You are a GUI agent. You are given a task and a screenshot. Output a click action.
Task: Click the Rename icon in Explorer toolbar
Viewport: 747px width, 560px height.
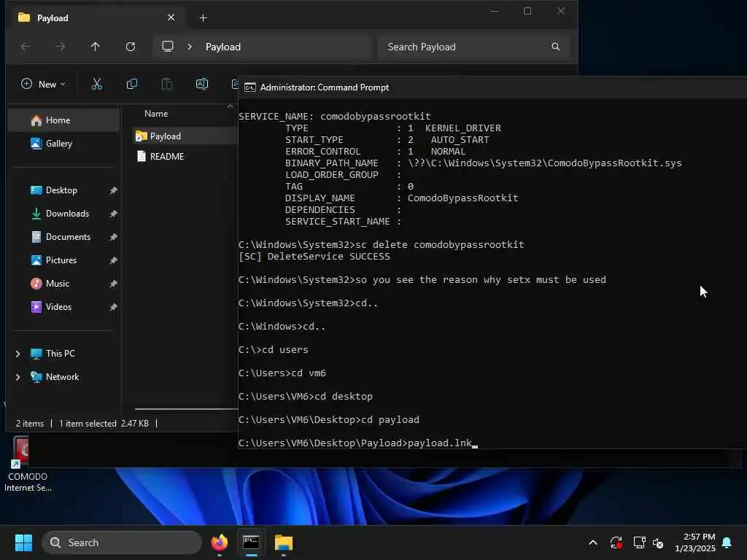(202, 85)
